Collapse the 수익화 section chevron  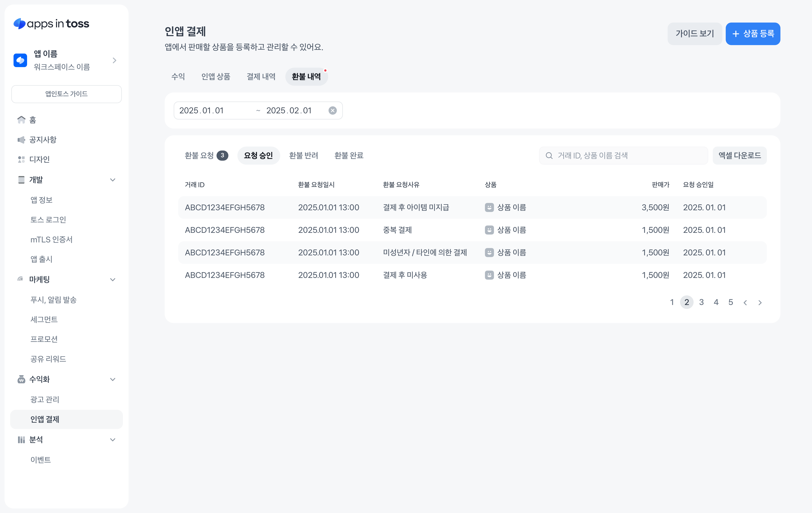[x=113, y=379]
